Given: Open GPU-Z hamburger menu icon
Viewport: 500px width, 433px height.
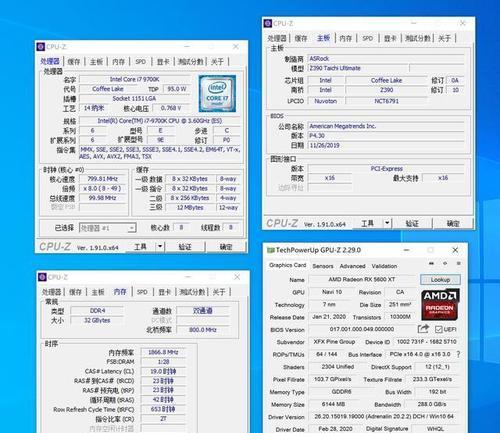Looking at the screenshot, I should coord(458,263).
